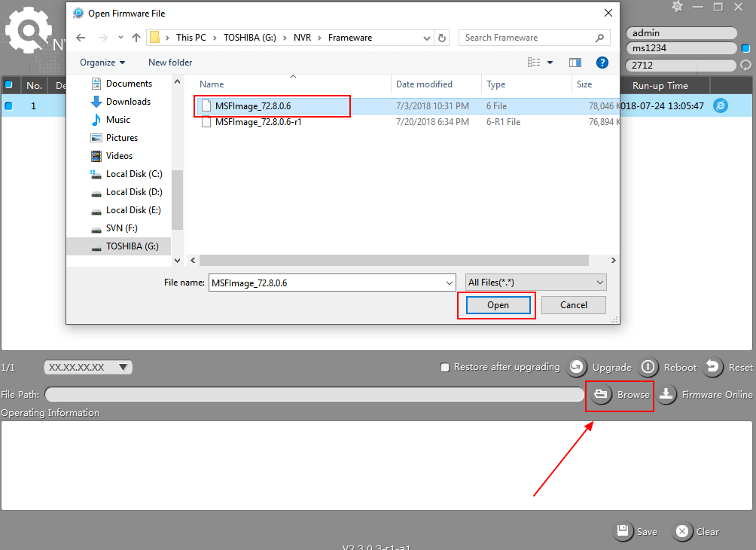The height and width of the screenshot is (550, 756).
Task: Toggle checkbox next to ms1234 password field
Action: pyautogui.click(x=745, y=48)
